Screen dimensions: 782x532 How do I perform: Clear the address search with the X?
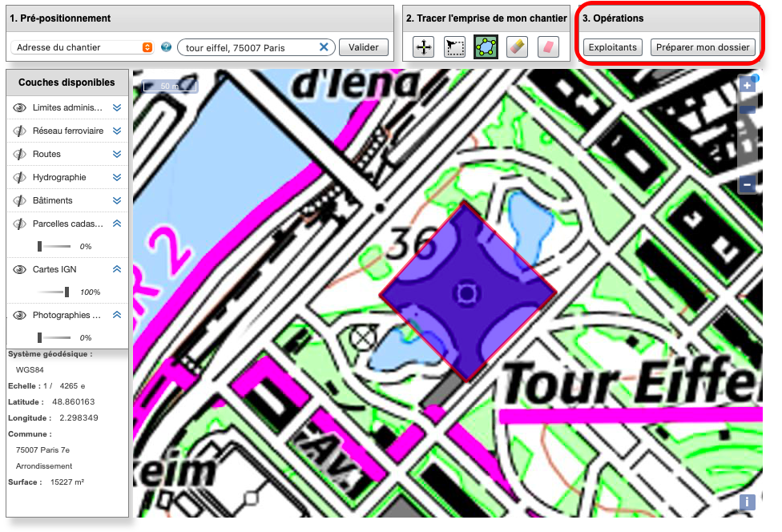coord(324,47)
